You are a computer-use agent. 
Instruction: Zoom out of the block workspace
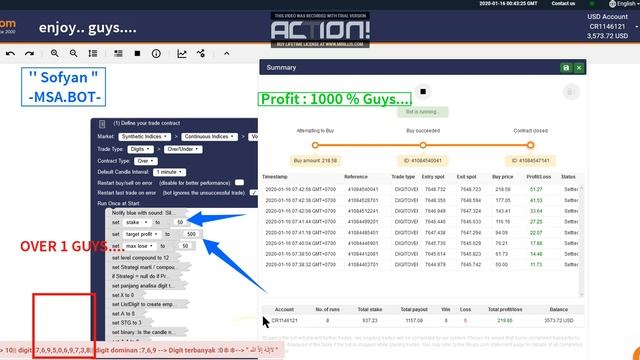tap(73, 53)
